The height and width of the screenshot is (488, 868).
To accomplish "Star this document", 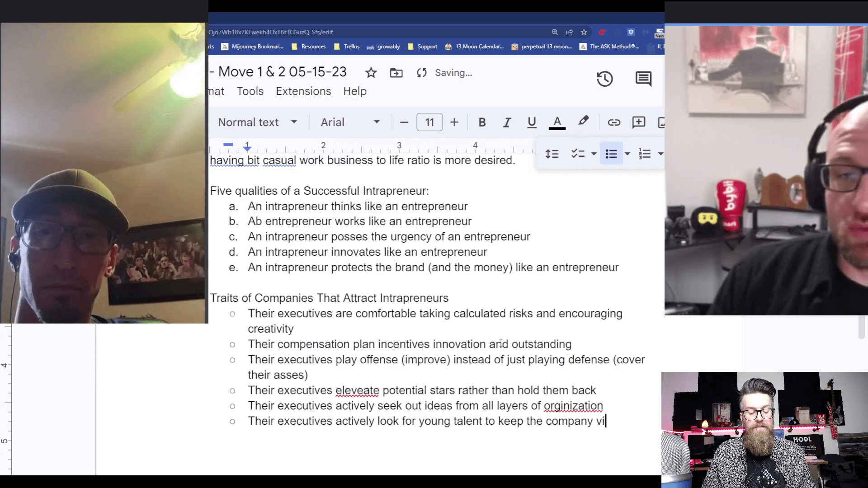I will 371,73.
